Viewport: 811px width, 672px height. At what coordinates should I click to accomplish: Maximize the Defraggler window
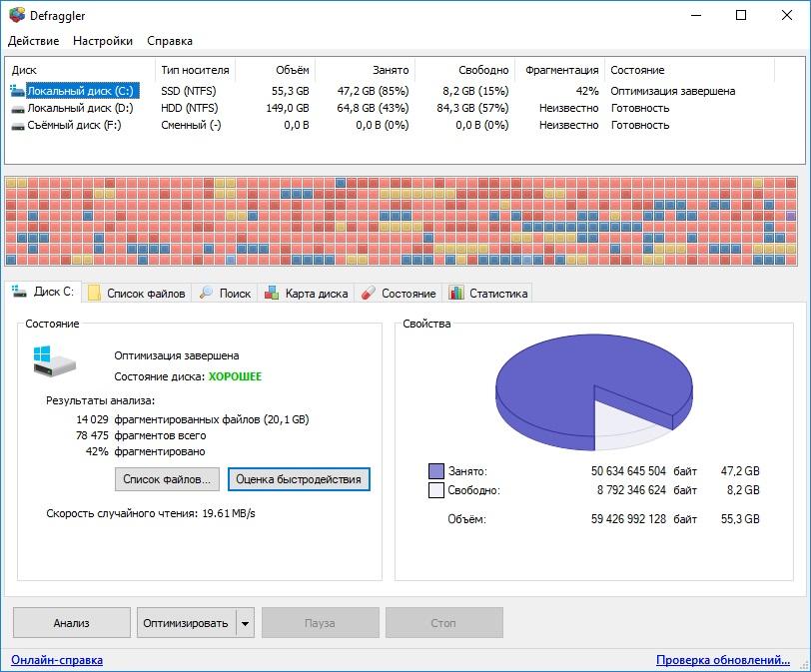(x=741, y=15)
